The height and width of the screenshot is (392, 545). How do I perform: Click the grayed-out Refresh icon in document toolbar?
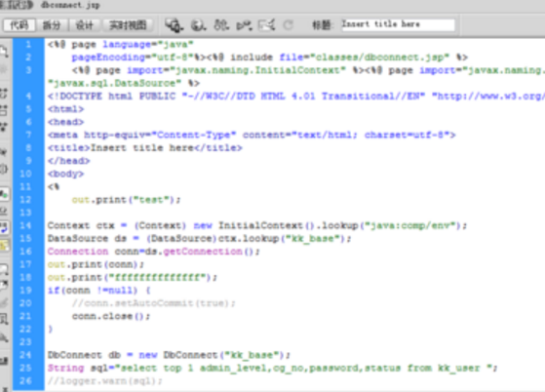(288, 24)
